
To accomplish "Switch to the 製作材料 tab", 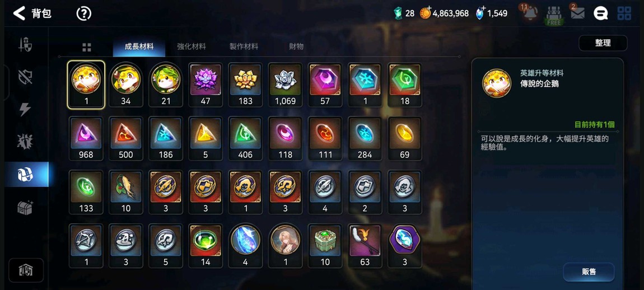I will coord(244,46).
